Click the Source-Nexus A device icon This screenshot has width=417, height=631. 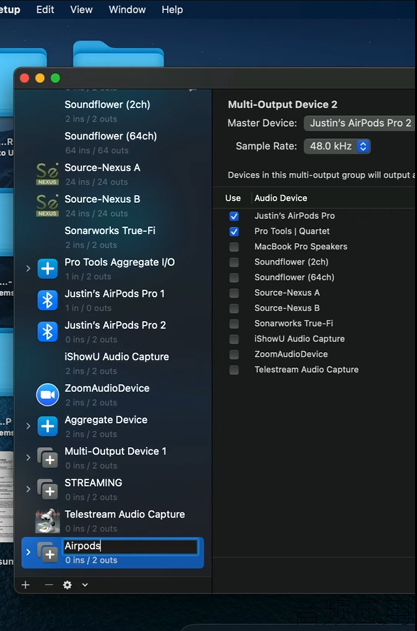47,174
